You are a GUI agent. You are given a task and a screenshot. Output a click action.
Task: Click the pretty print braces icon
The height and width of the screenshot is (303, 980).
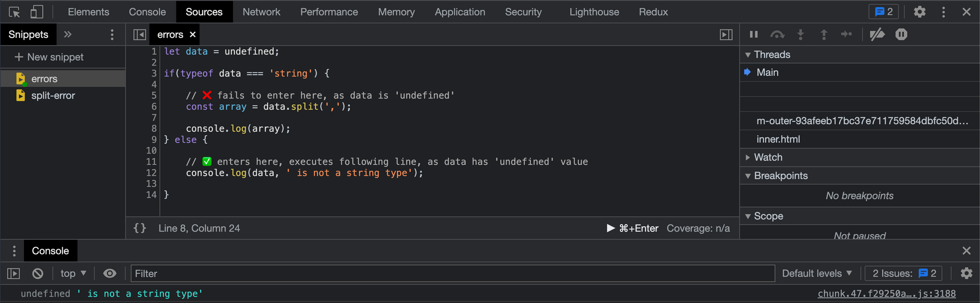(140, 228)
